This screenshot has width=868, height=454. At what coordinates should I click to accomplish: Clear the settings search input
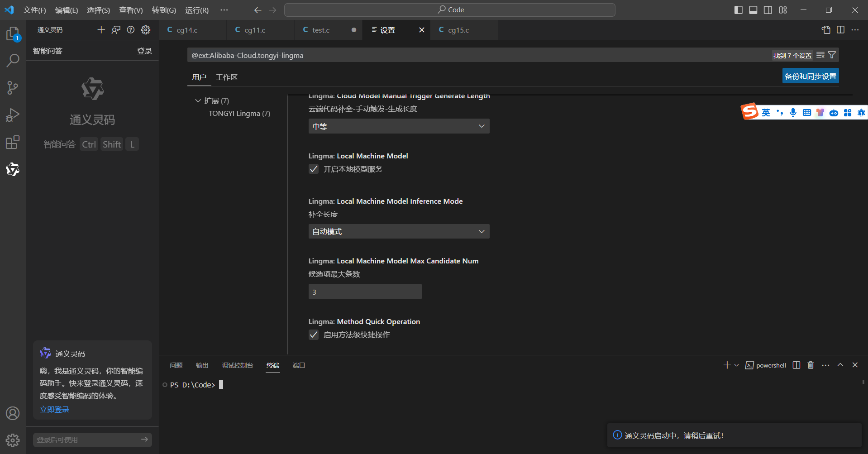[820, 55]
